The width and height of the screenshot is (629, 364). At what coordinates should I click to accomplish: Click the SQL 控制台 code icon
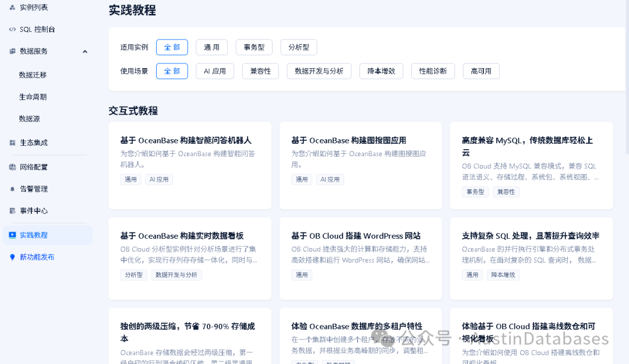point(12,29)
